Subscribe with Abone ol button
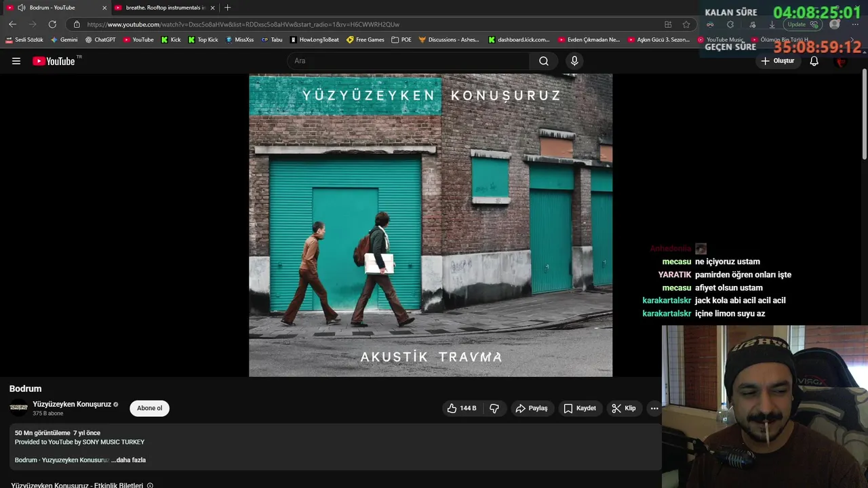The width and height of the screenshot is (868, 488). tap(150, 408)
